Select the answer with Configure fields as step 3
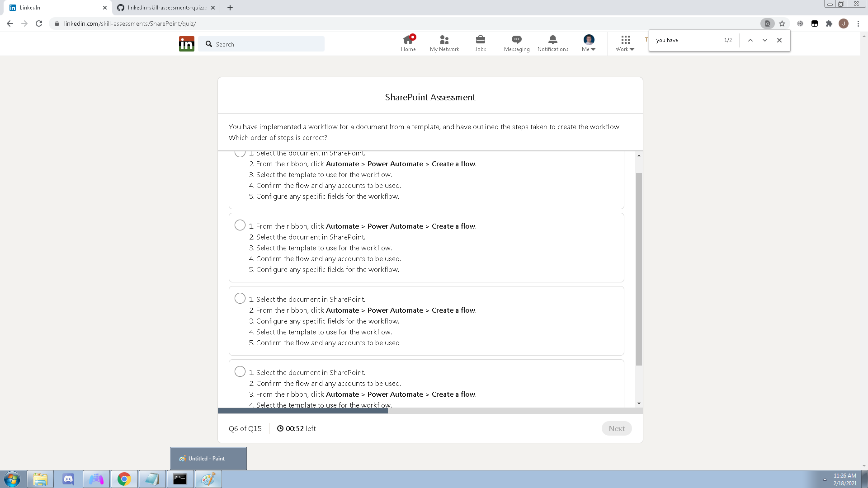This screenshot has height=488, width=868. click(x=240, y=298)
